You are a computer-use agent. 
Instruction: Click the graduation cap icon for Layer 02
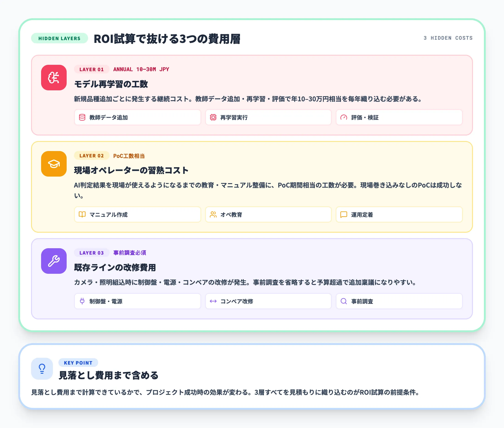(54, 164)
